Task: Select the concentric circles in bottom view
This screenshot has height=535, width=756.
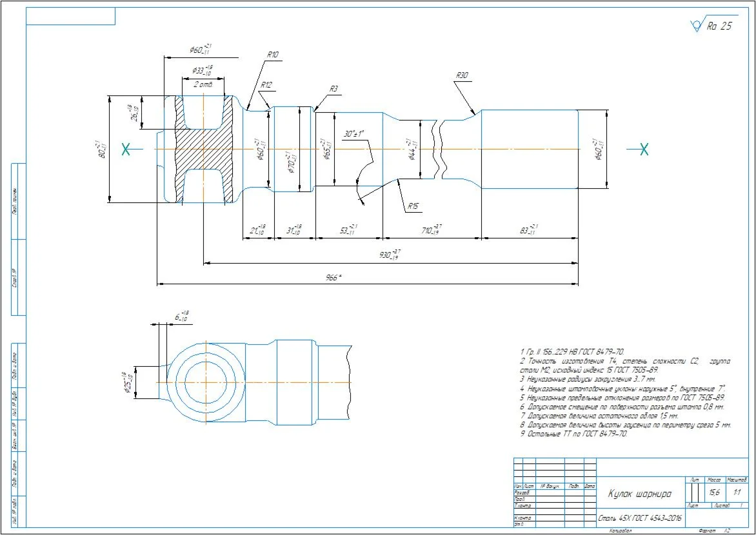Action: point(205,383)
